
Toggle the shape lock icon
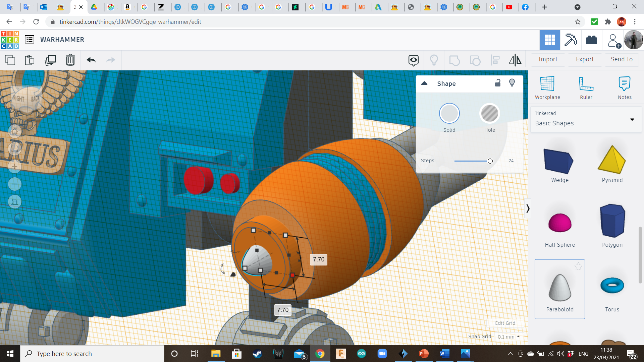[x=498, y=83]
